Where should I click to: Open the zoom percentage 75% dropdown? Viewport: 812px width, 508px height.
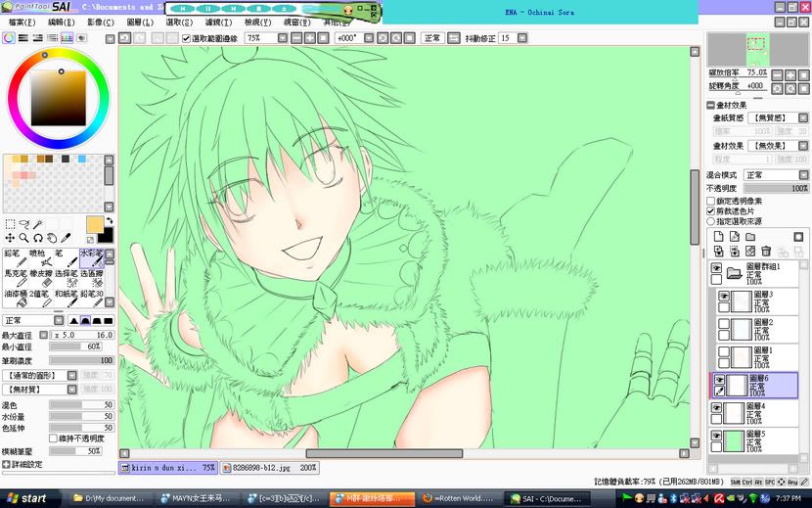pyautogui.click(x=282, y=38)
